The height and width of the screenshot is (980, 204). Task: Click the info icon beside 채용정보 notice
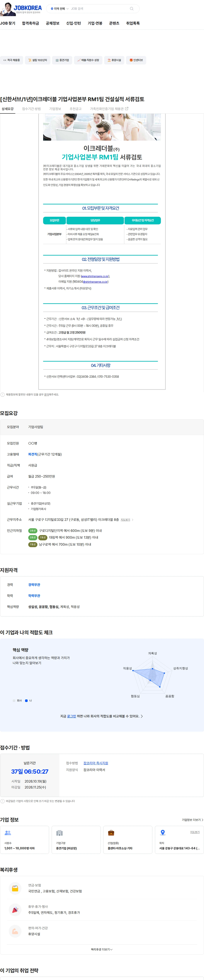(3, 394)
